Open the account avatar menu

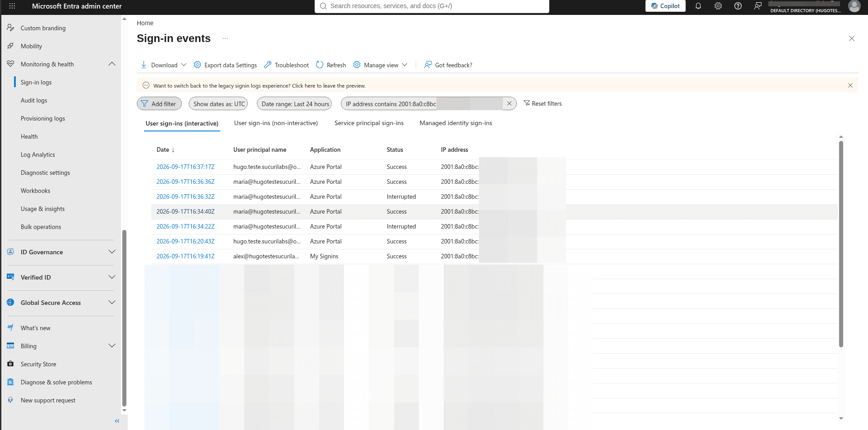(x=854, y=6)
